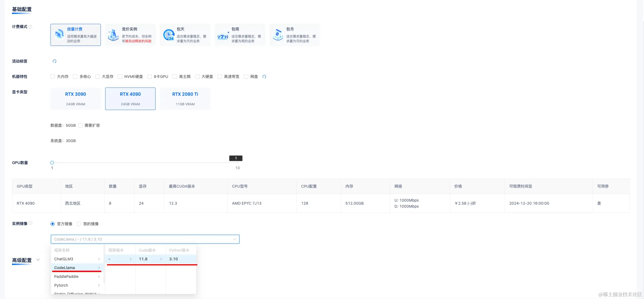644x299 pixels.
Task: Check the NVME硬盘 option
Action: (120, 77)
